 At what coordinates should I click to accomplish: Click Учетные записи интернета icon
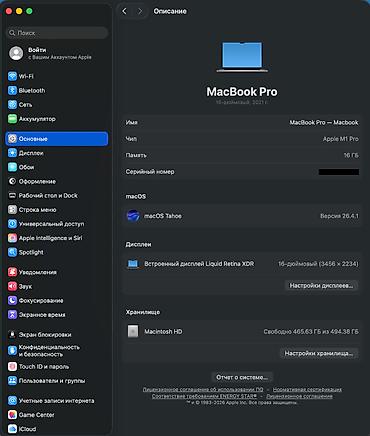tap(12, 401)
